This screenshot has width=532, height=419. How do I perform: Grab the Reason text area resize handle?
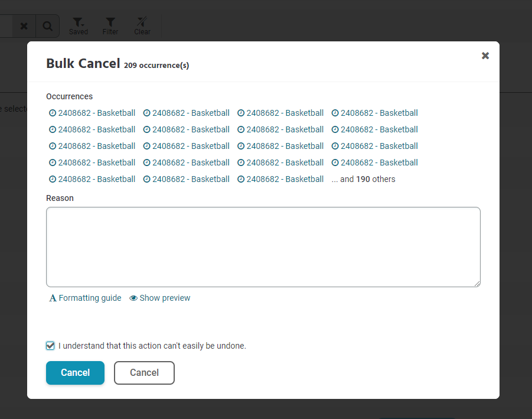[x=476, y=283]
